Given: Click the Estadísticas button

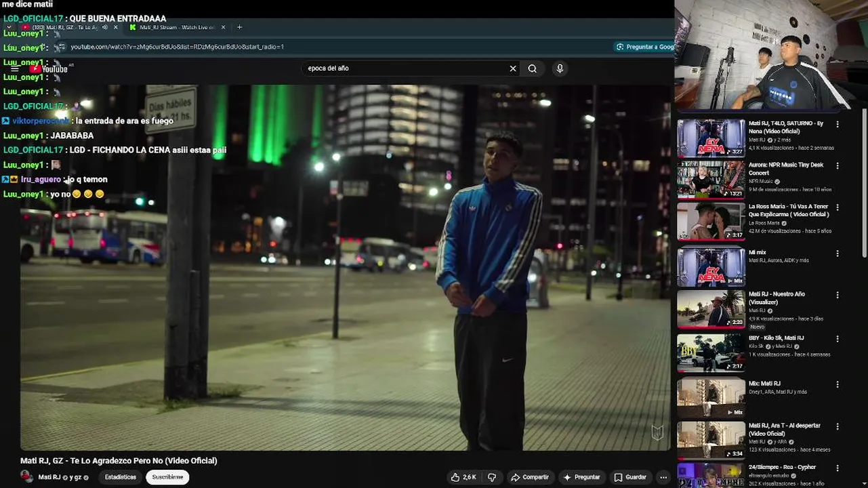Looking at the screenshot, I should (x=120, y=477).
